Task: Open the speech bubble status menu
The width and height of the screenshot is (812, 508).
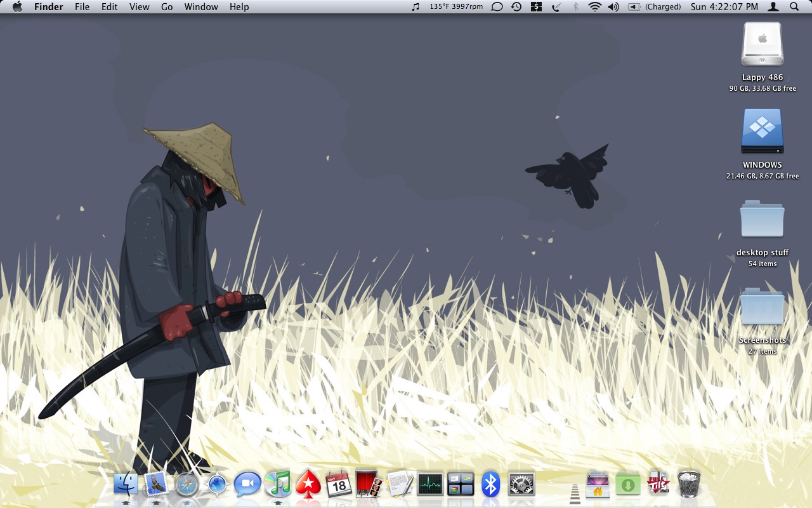Action: coord(497,6)
